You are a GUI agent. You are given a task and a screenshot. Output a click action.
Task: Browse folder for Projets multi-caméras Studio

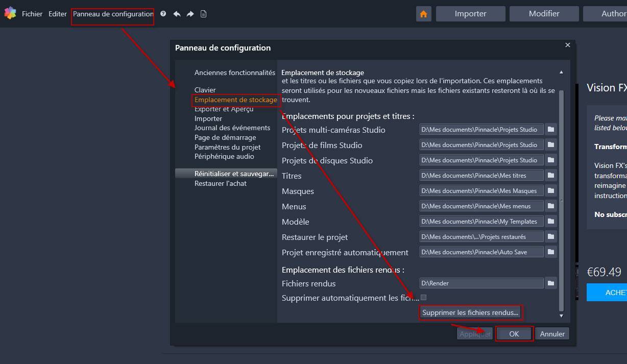pos(551,130)
